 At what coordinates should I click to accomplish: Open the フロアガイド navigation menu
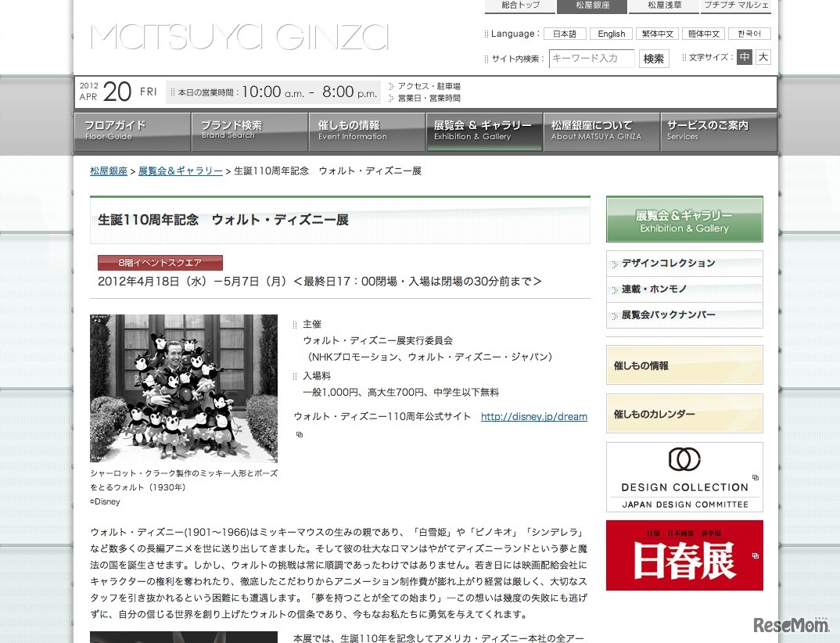point(131,131)
